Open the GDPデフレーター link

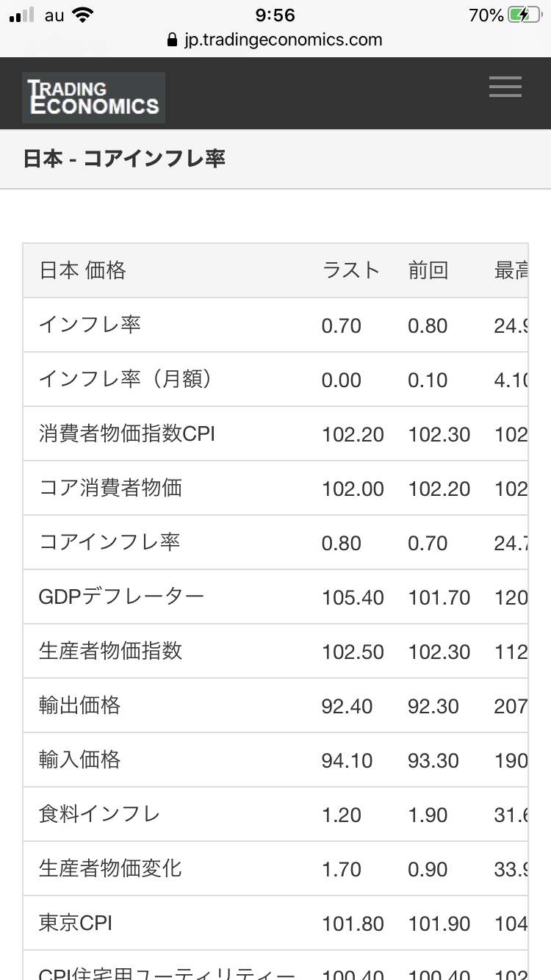click(x=121, y=597)
